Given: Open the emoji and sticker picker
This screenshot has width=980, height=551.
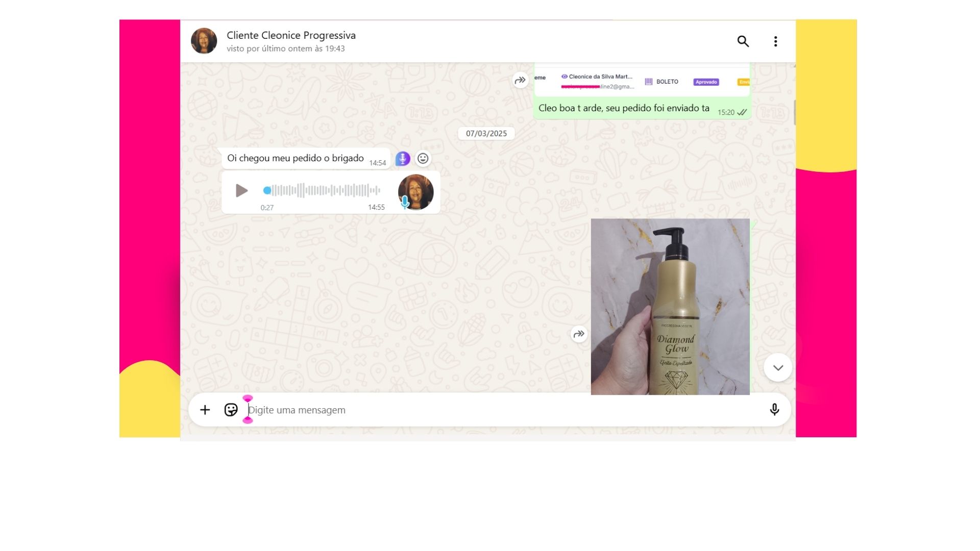Looking at the screenshot, I should click(231, 410).
